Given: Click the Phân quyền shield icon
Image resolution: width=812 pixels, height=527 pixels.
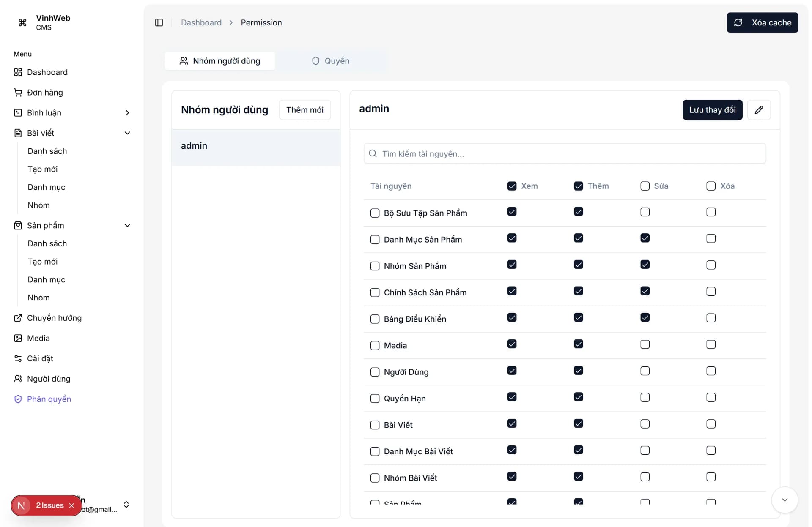Looking at the screenshot, I should pyautogui.click(x=18, y=399).
